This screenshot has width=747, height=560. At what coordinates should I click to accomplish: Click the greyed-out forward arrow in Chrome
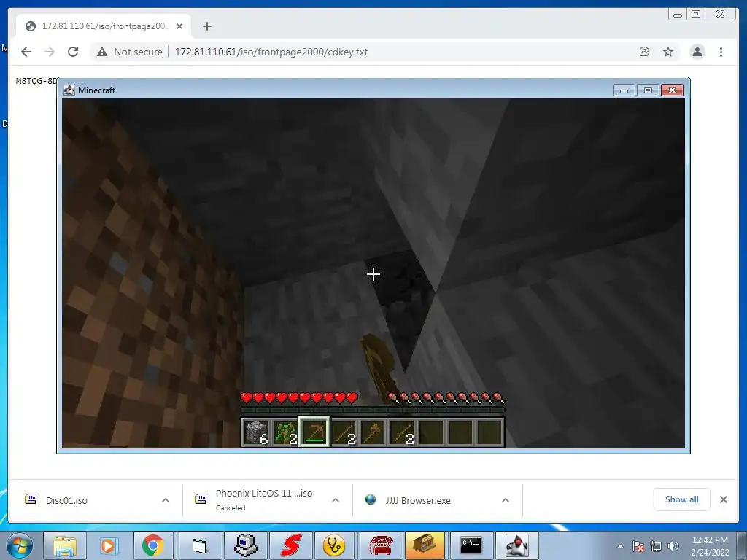[x=50, y=52]
